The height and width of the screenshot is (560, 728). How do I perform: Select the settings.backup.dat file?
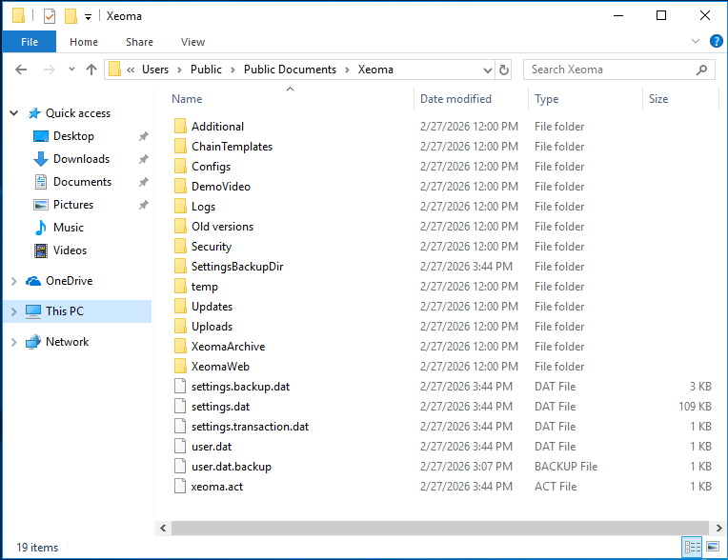click(x=240, y=386)
